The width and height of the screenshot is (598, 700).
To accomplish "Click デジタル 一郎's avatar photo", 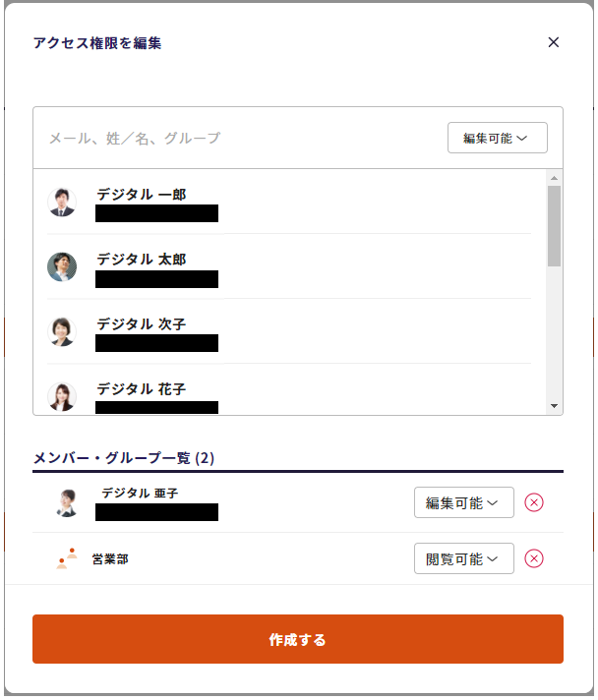I will [x=62, y=203].
